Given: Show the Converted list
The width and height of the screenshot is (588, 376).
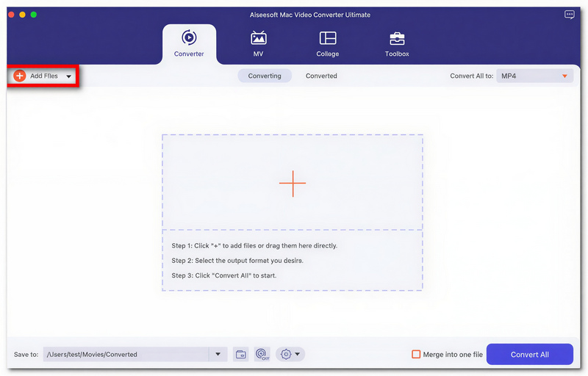Looking at the screenshot, I should point(321,76).
